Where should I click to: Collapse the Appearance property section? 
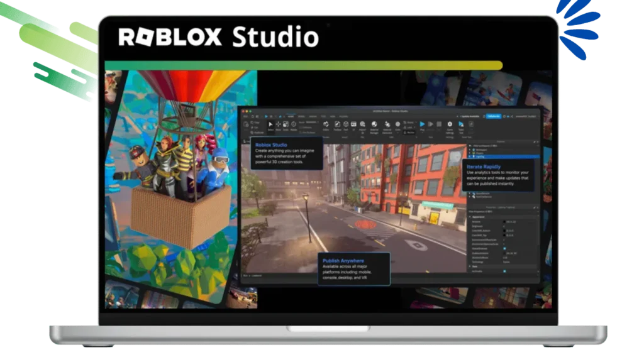[x=470, y=217]
